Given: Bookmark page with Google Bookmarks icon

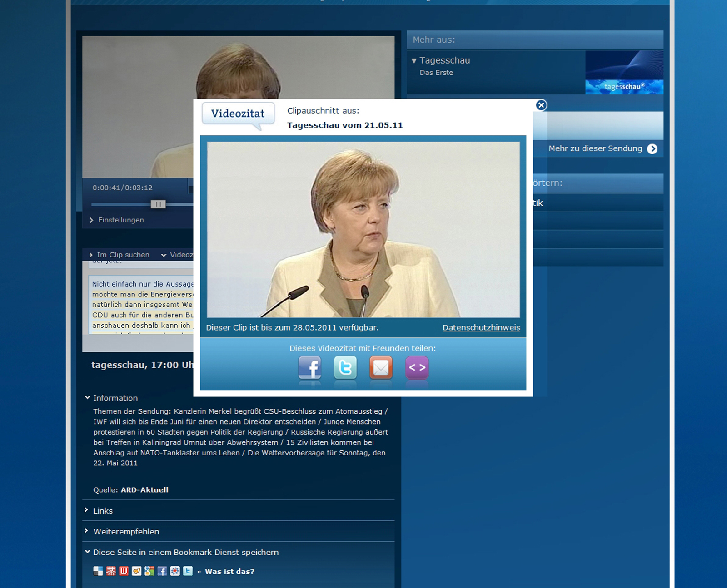Looking at the screenshot, I should click(x=149, y=571).
